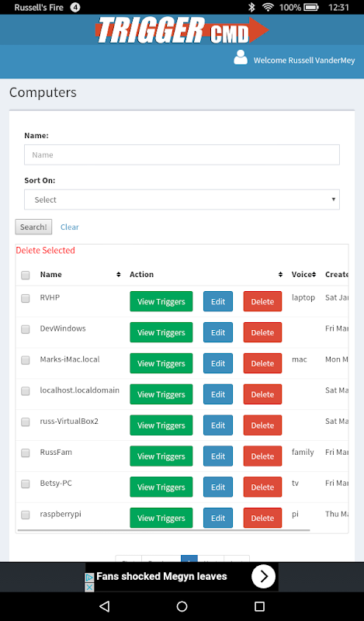Open the Sort On dropdown

pyautogui.click(x=182, y=199)
